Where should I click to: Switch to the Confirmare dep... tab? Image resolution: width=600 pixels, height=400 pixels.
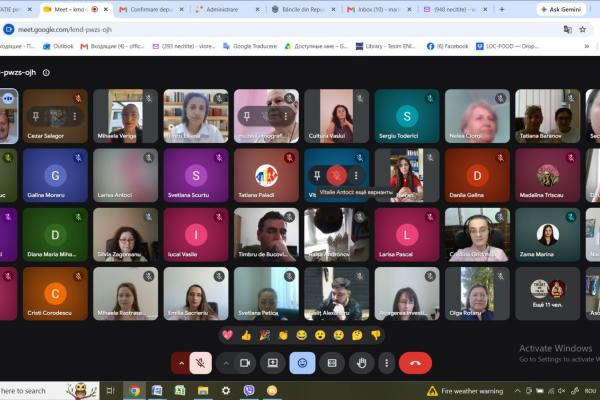tap(151, 9)
